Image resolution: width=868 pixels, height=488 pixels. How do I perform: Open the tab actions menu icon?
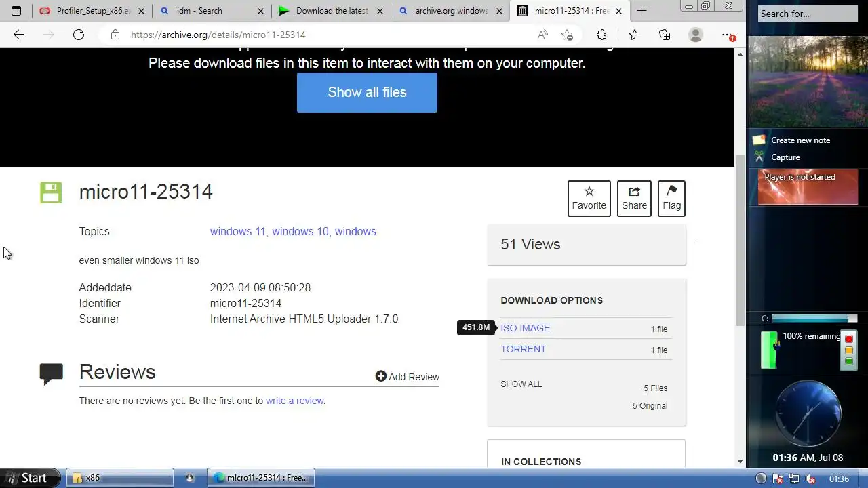pos(16,11)
